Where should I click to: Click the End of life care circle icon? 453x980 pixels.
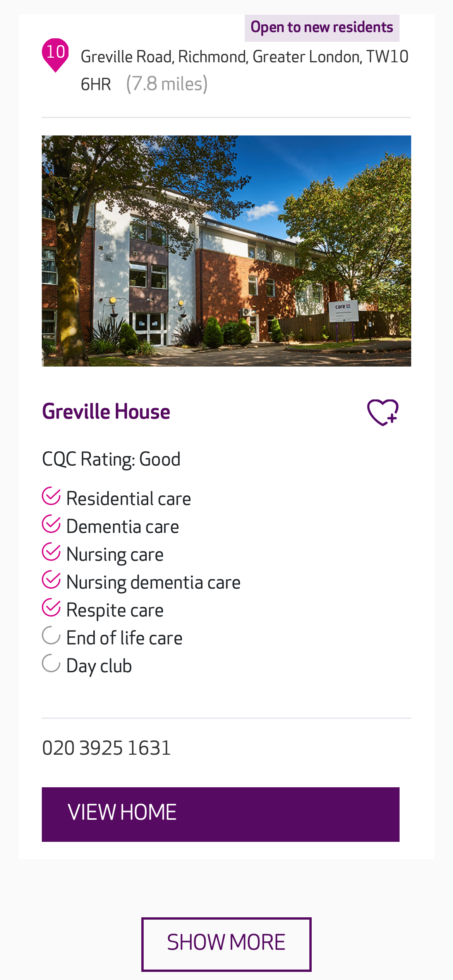tap(51, 636)
